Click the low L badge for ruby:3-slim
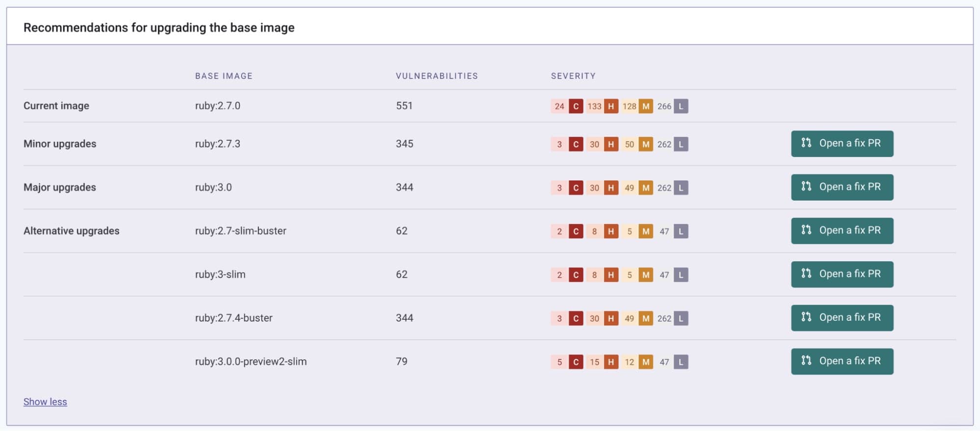 [681, 275]
